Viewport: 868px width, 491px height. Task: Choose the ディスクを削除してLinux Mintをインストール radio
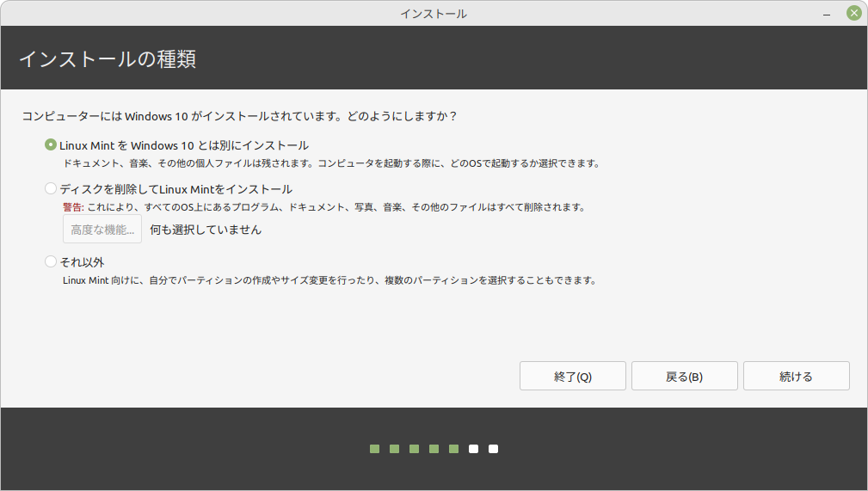click(51, 189)
